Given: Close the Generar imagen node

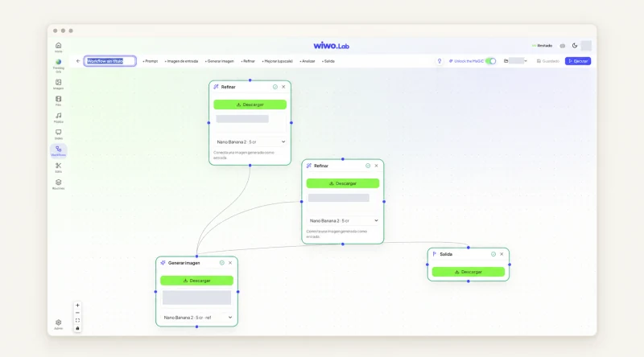Looking at the screenshot, I should tap(230, 263).
